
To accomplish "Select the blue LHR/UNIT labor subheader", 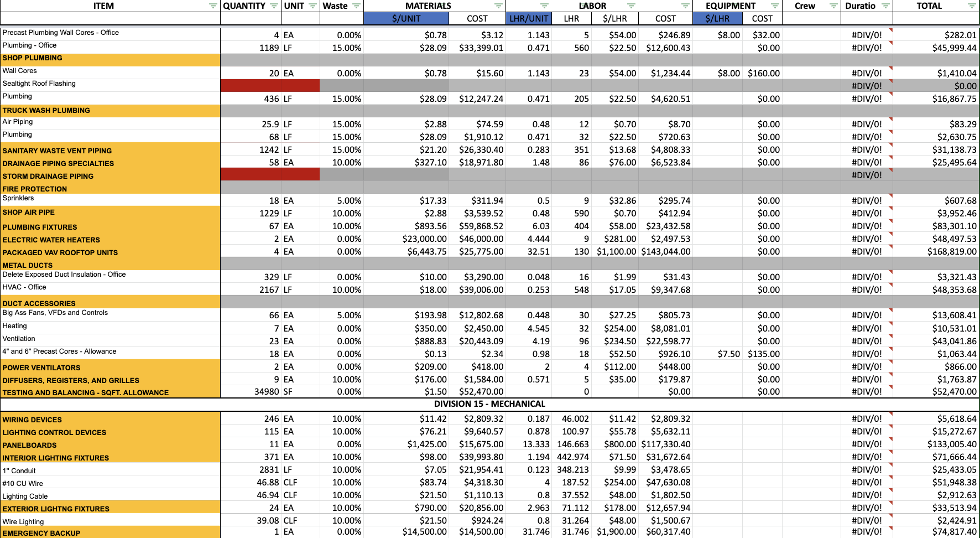I will click(529, 18).
